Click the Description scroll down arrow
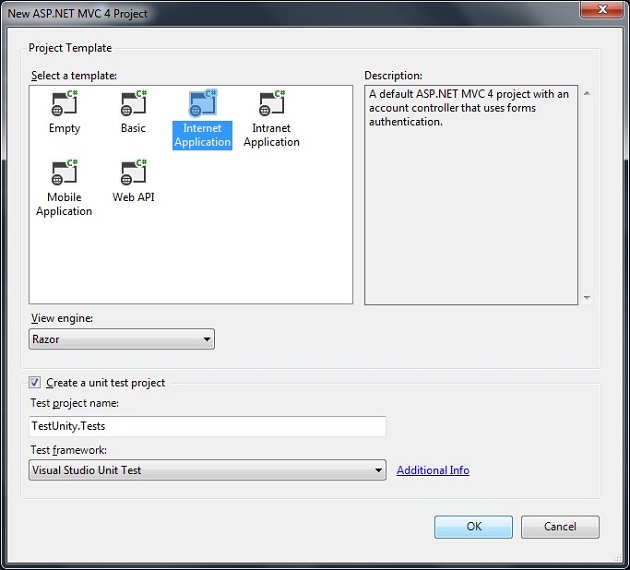This screenshot has height=570, width=630. (587, 298)
